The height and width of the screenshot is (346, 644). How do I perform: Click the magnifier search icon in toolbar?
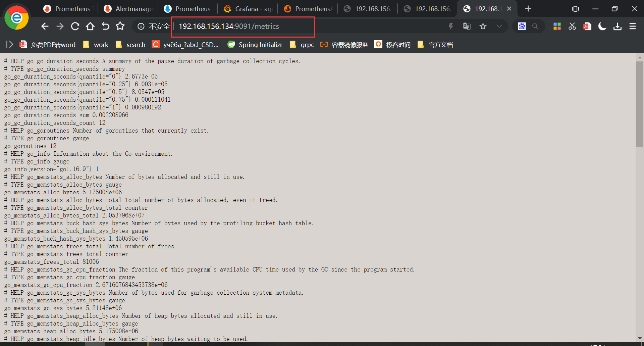[536, 26]
